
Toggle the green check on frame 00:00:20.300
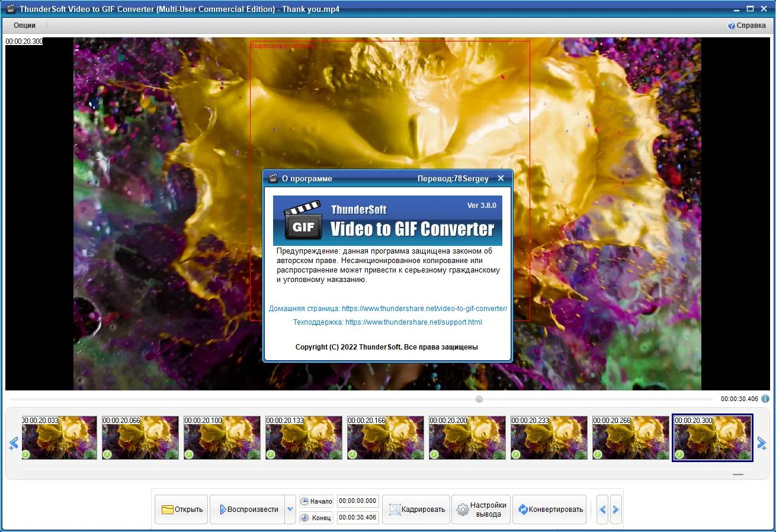[679, 454]
